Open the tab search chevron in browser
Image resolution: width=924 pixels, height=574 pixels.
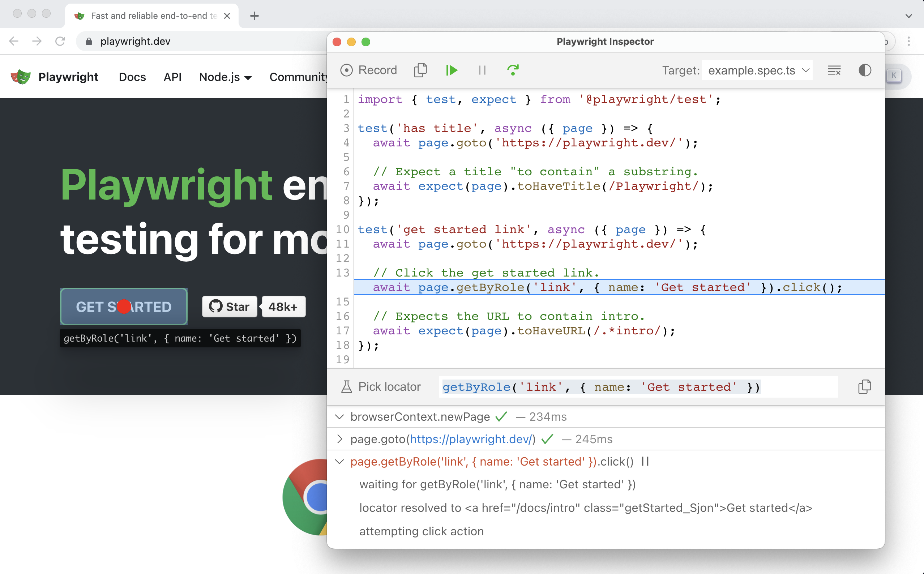[908, 16]
